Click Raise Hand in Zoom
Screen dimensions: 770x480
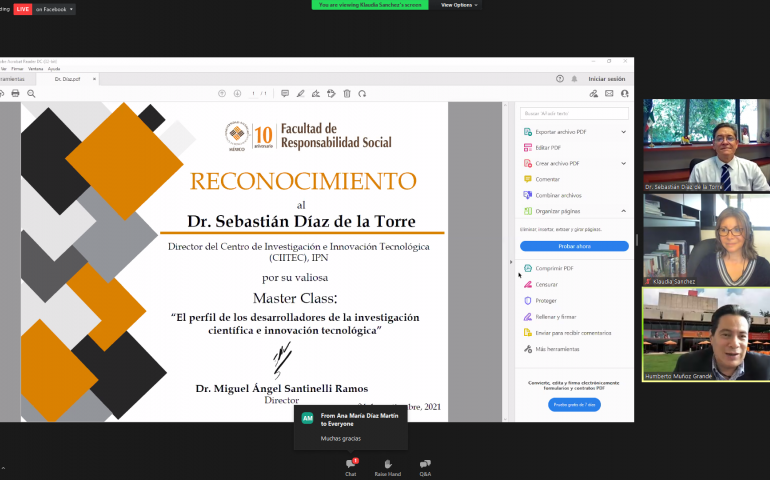(387, 468)
